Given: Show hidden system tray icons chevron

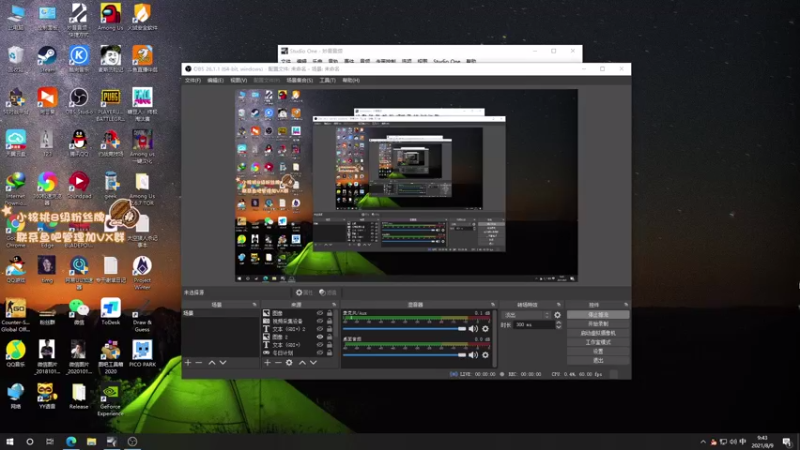Looking at the screenshot, I should point(703,442).
